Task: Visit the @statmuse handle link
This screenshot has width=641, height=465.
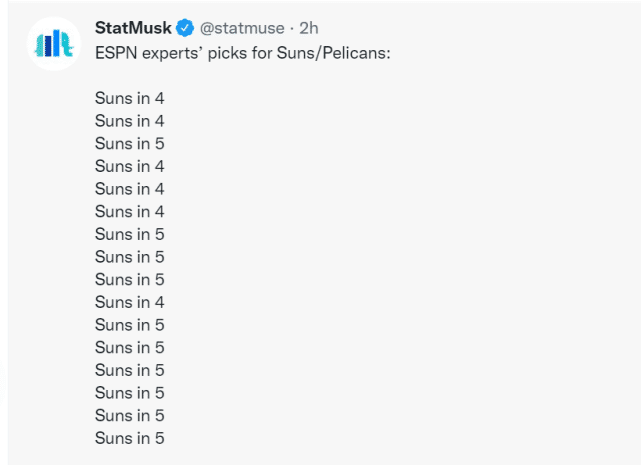Action: click(x=242, y=28)
